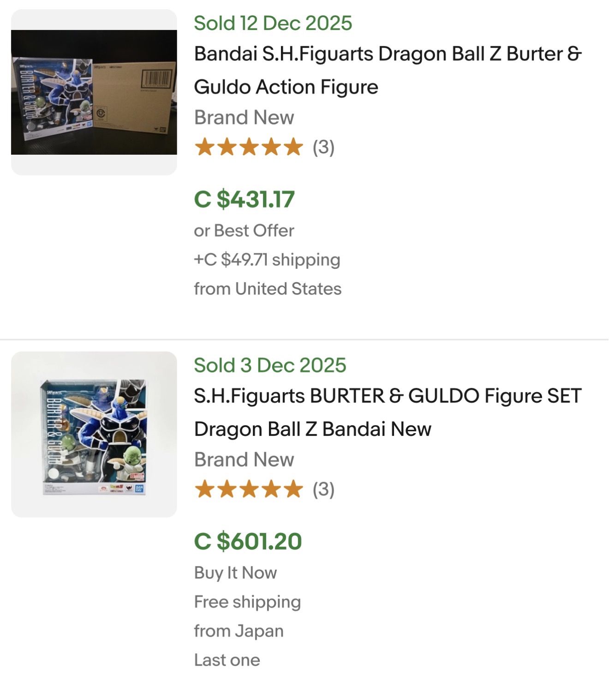Click the +C $49.71 shipping text

pos(267,259)
